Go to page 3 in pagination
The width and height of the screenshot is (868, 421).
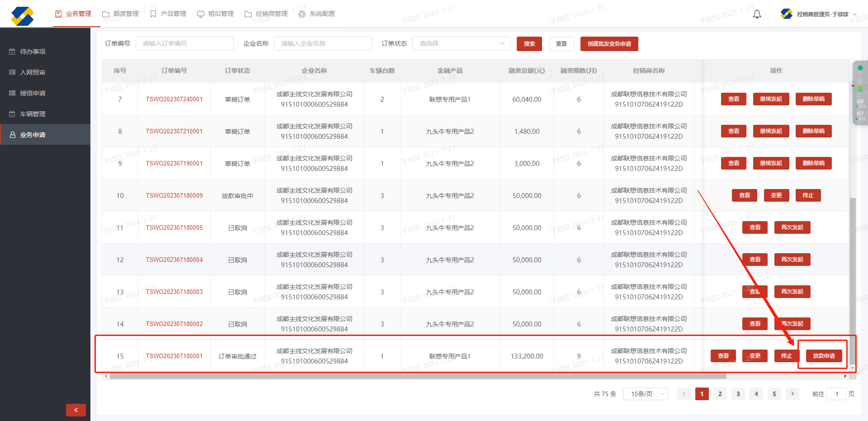coord(738,394)
